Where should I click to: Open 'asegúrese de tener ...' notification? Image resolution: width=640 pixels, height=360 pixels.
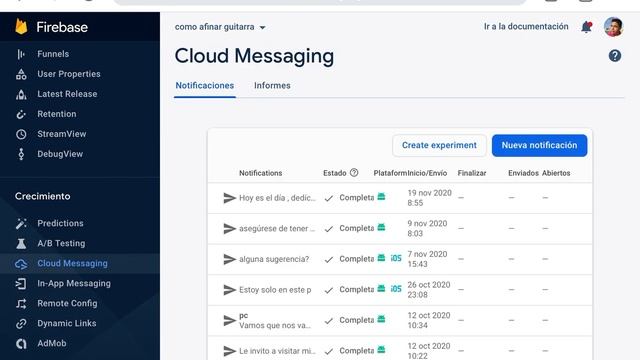(x=277, y=229)
